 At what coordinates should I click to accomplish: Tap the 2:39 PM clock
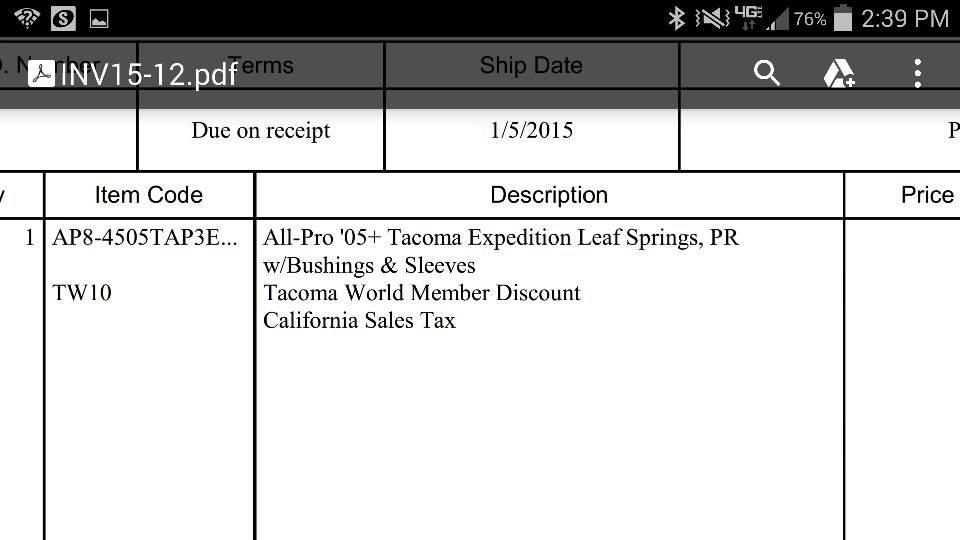coord(905,18)
